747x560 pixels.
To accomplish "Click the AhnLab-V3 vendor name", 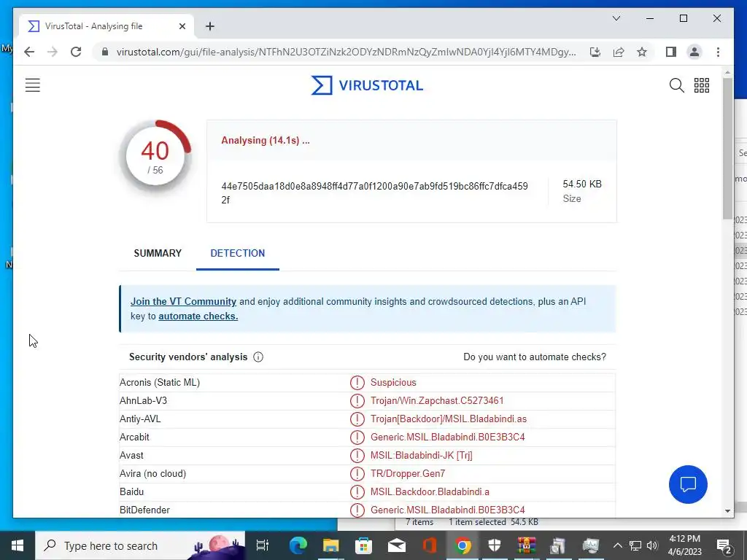I will (x=144, y=401).
